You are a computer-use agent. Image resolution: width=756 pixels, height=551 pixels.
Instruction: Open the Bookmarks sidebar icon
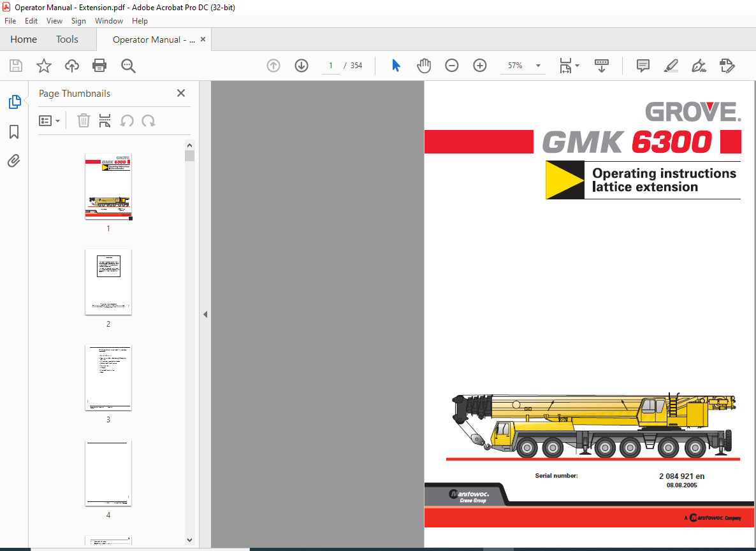(x=14, y=131)
